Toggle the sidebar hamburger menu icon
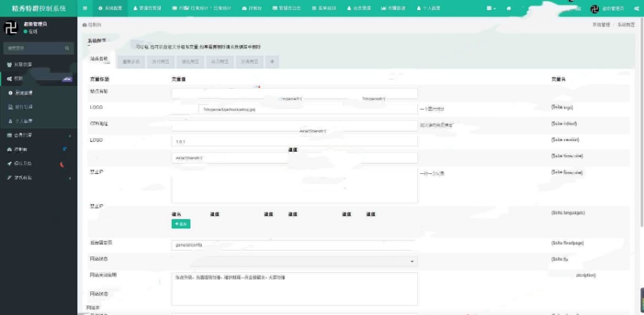Viewport: 644px width, 315px height. tap(85, 8)
